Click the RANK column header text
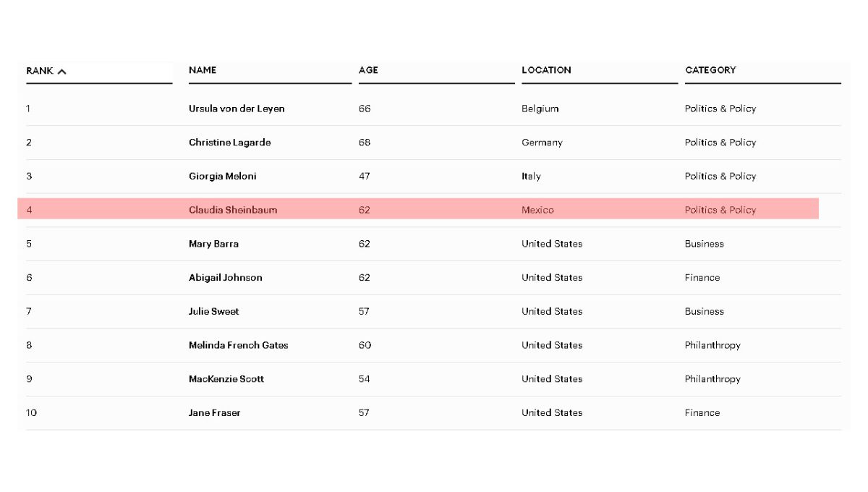Viewport: 868px width, 492px height. pos(40,71)
